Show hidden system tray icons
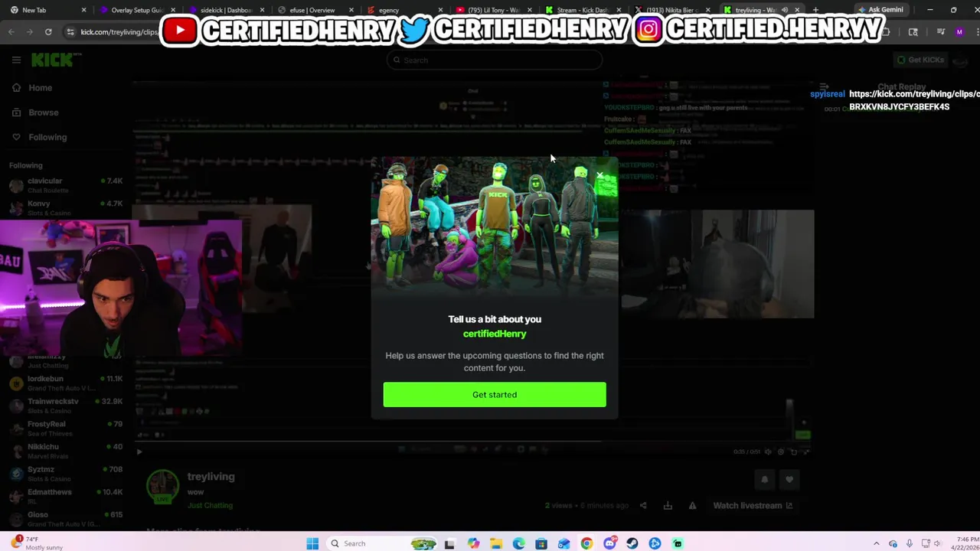 point(876,543)
